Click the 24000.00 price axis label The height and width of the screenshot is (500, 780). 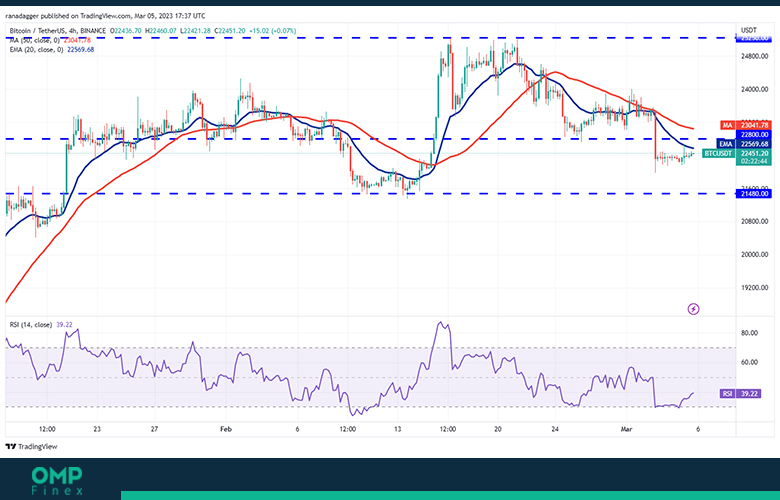754,90
